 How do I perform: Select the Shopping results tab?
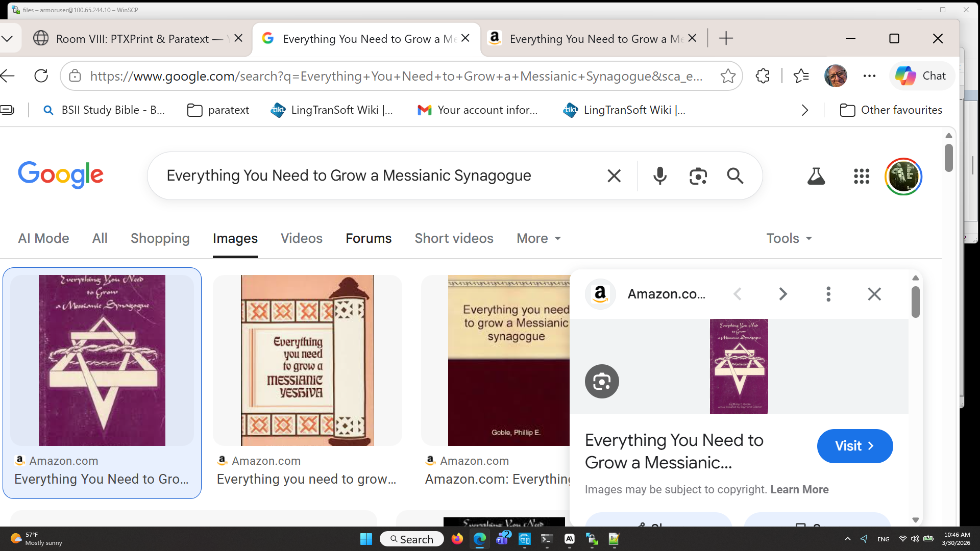(x=160, y=238)
